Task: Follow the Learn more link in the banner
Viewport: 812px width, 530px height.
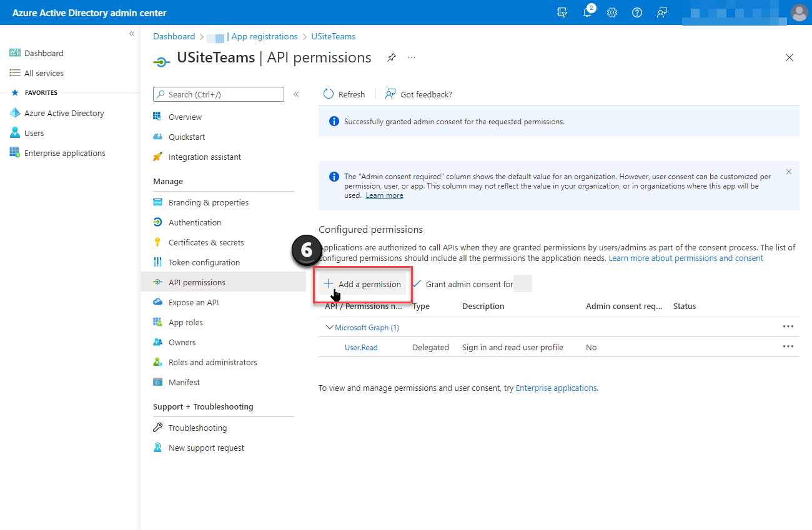Action: point(384,195)
